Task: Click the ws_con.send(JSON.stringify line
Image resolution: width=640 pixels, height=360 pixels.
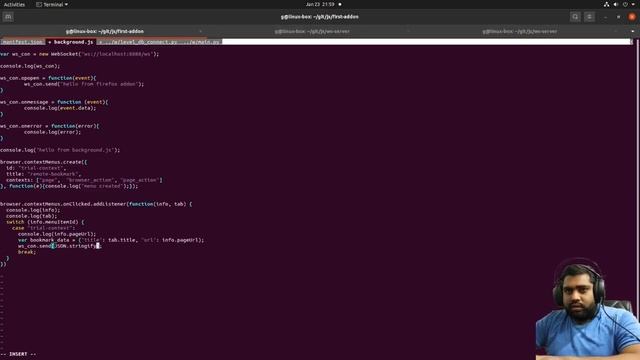Action: click(x=59, y=246)
